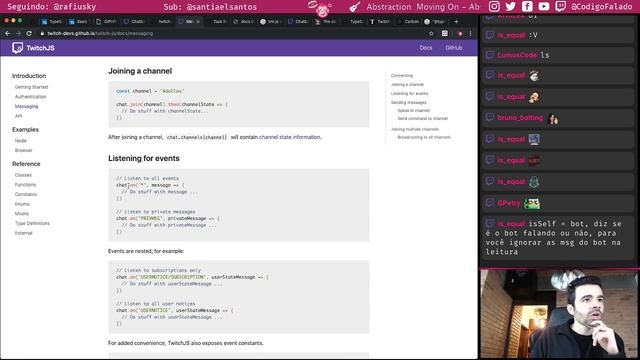Click the browser address bar URL
The image size is (640, 360).
click(100, 33)
